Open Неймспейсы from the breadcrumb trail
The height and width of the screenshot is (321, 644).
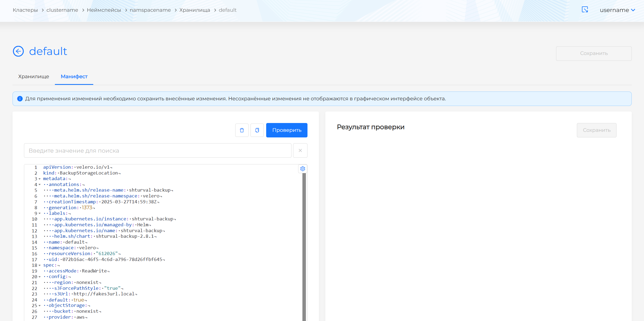pyautogui.click(x=104, y=10)
